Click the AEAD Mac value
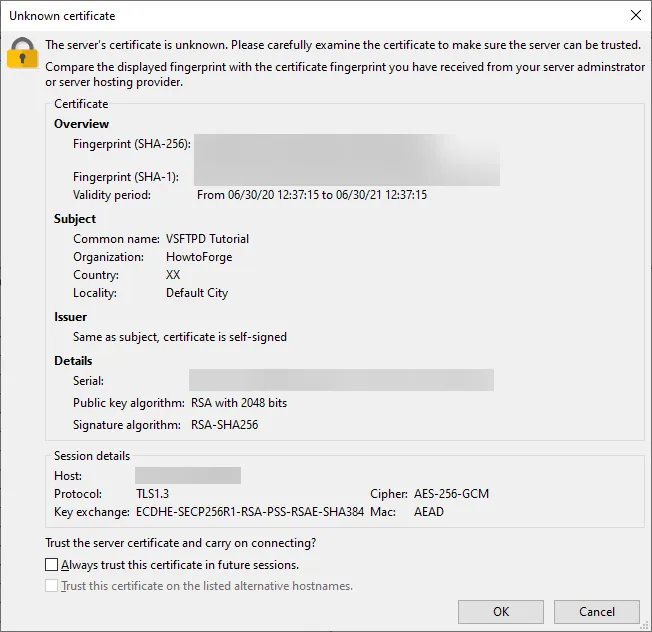The height and width of the screenshot is (632, 652). [429, 512]
